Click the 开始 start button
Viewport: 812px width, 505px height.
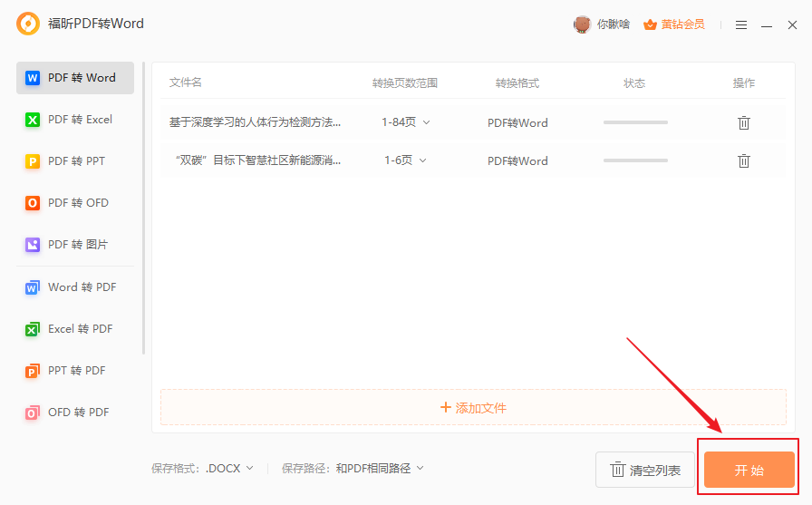point(749,471)
